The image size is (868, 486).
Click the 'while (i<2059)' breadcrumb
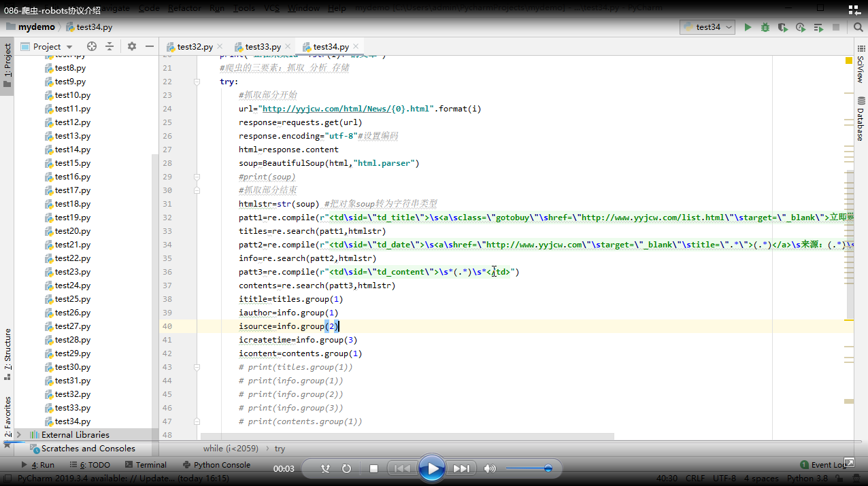click(x=232, y=449)
